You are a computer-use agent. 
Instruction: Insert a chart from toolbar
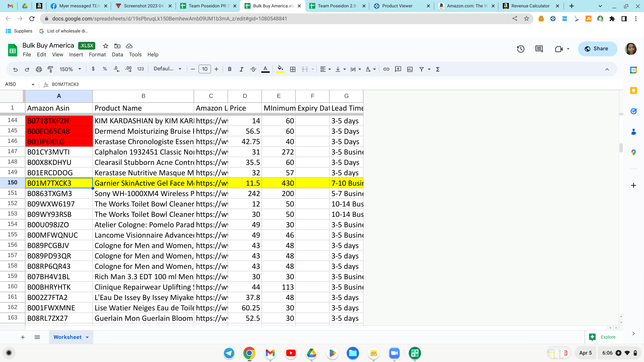410,69
